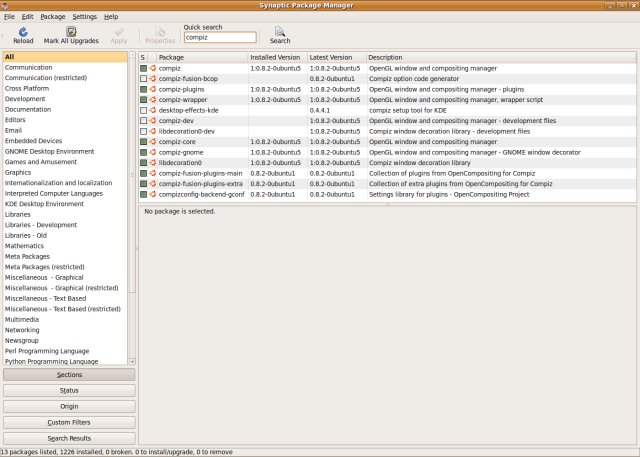Image resolution: width=640 pixels, height=457 pixels.
Task: Click Ubuntu logo icon beside compiz-fusion-plugins-main
Action: 153,173
